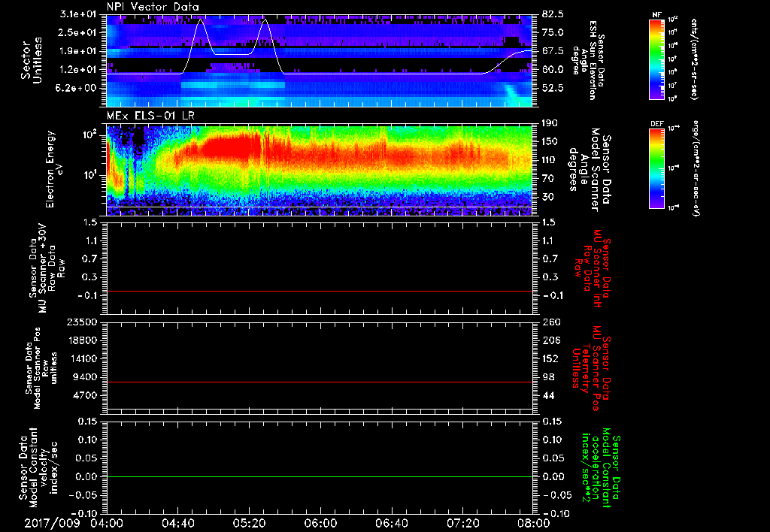Image resolution: width=770 pixels, height=532 pixels.
Task: Click the '3.1e+01' sector tick label
Action: click(x=78, y=14)
